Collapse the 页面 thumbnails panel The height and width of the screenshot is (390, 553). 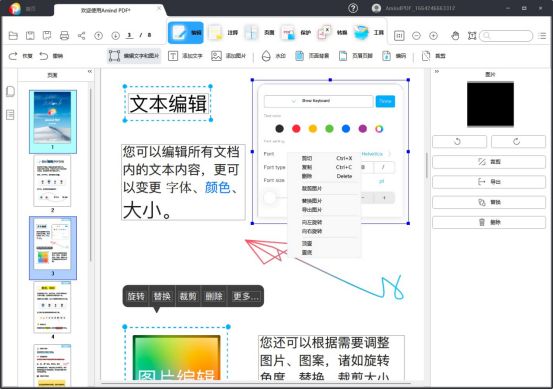tap(90, 72)
